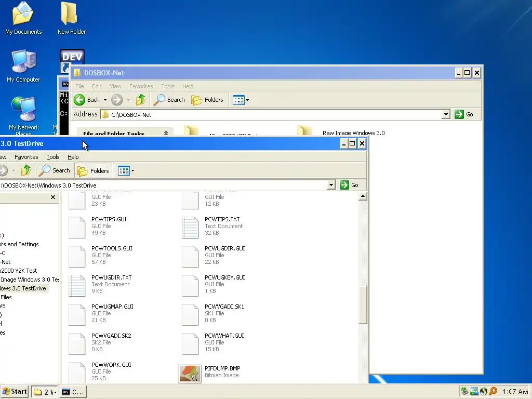
Task: Toggle Folders pane in TestDrive toolbar
Action: click(x=93, y=170)
